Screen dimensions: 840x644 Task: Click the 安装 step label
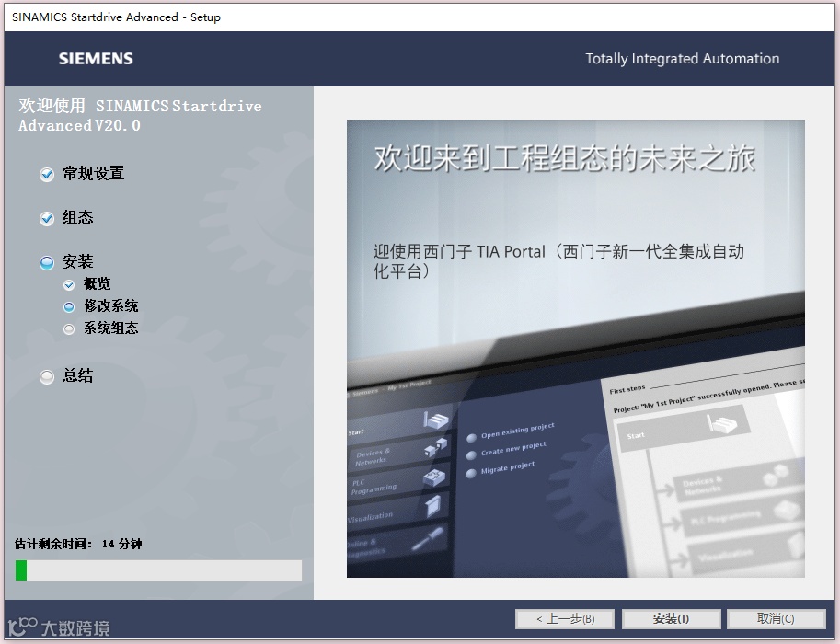coord(77,261)
